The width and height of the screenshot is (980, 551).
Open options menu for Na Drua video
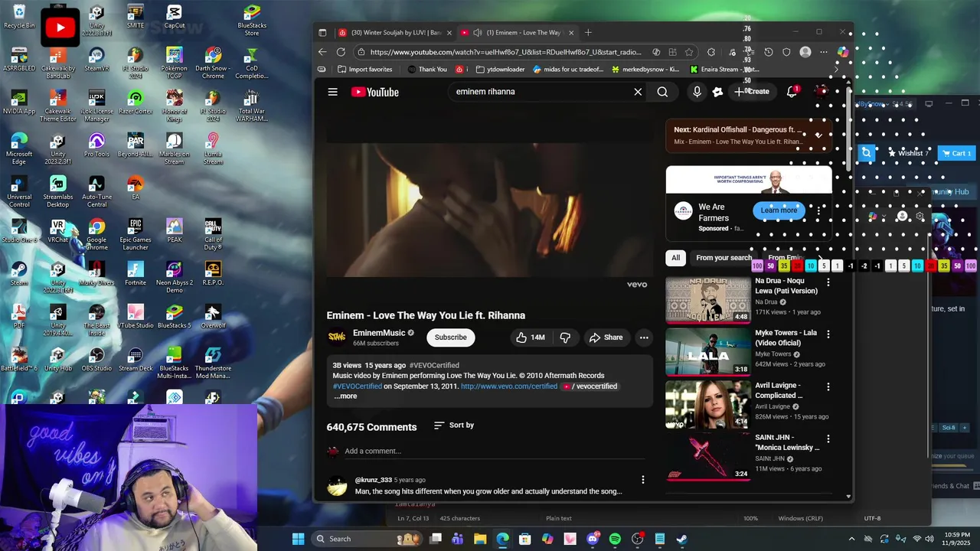coord(828,282)
